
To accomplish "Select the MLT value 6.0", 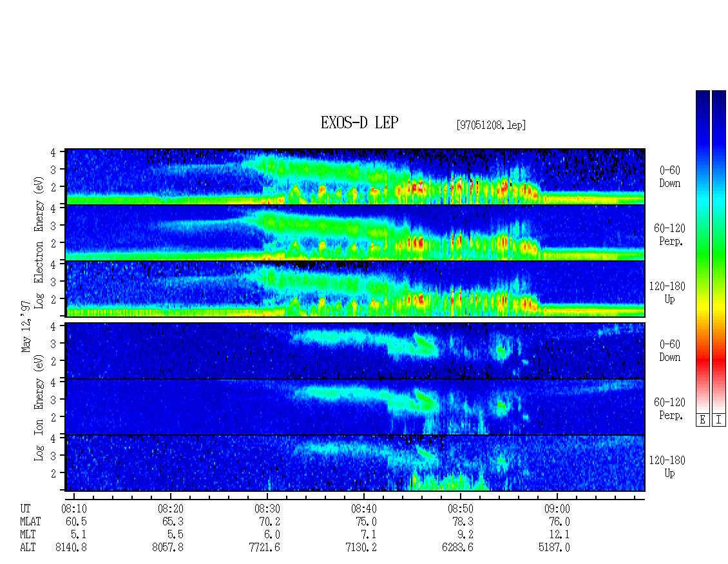I will pyautogui.click(x=272, y=535).
